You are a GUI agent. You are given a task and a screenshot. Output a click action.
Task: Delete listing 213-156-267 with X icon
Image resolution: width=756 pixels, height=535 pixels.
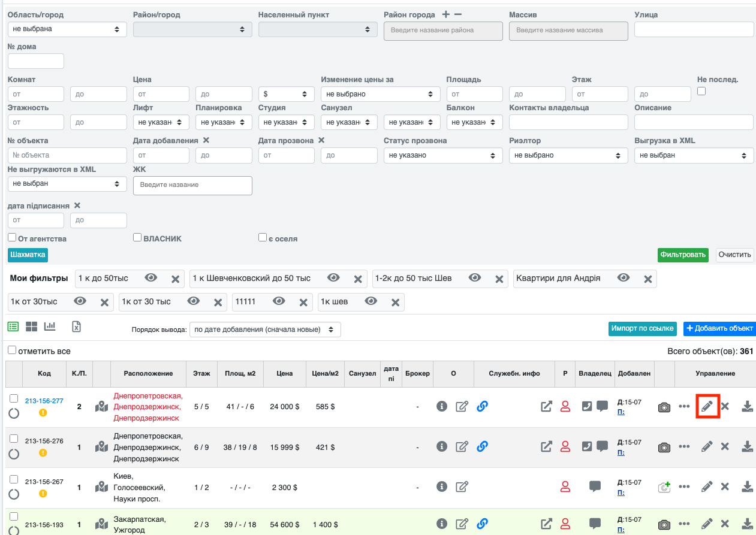click(x=725, y=486)
